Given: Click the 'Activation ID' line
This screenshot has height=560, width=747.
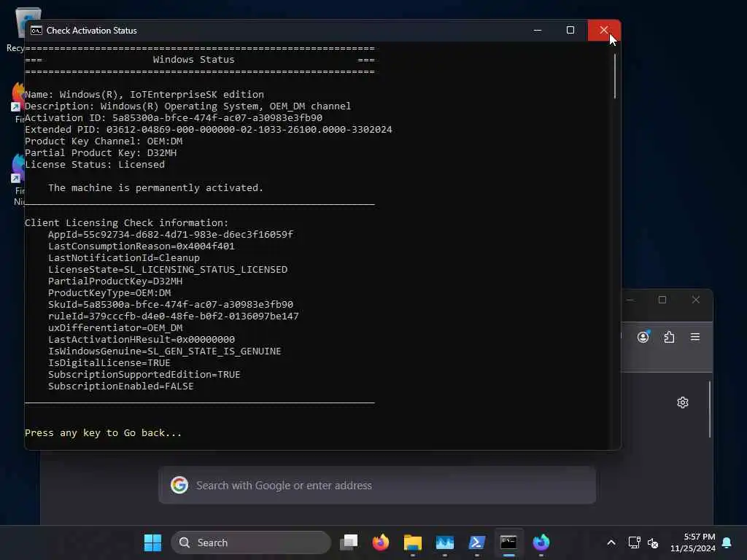Looking at the screenshot, I should (x=174, y=117).
